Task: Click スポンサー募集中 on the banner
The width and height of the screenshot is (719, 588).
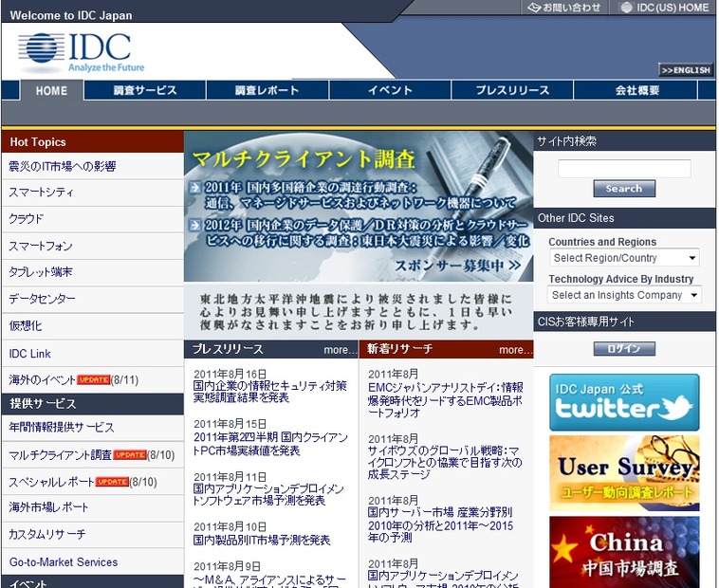Action: pyautogui.click(x=457, y=266)
